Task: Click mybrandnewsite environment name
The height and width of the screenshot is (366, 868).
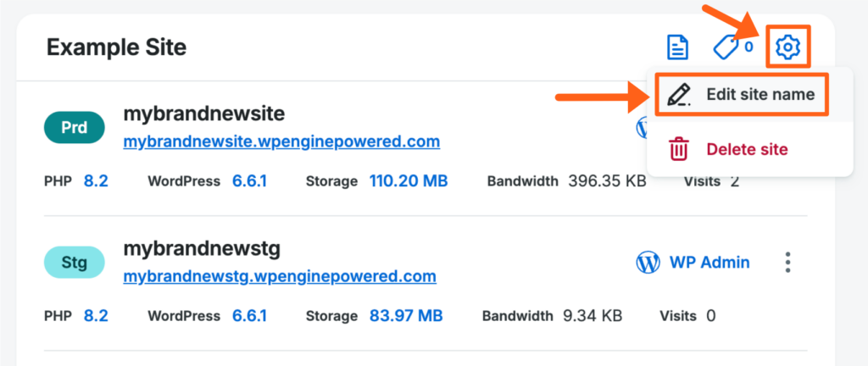Action: click(x=203, y=114)
